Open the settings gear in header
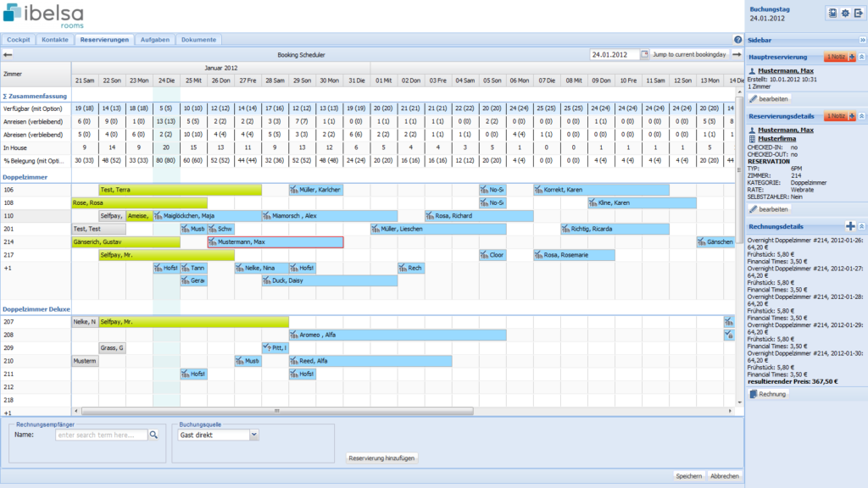The image size is (868, 488). pyautogui.click(x=845, y=14)
